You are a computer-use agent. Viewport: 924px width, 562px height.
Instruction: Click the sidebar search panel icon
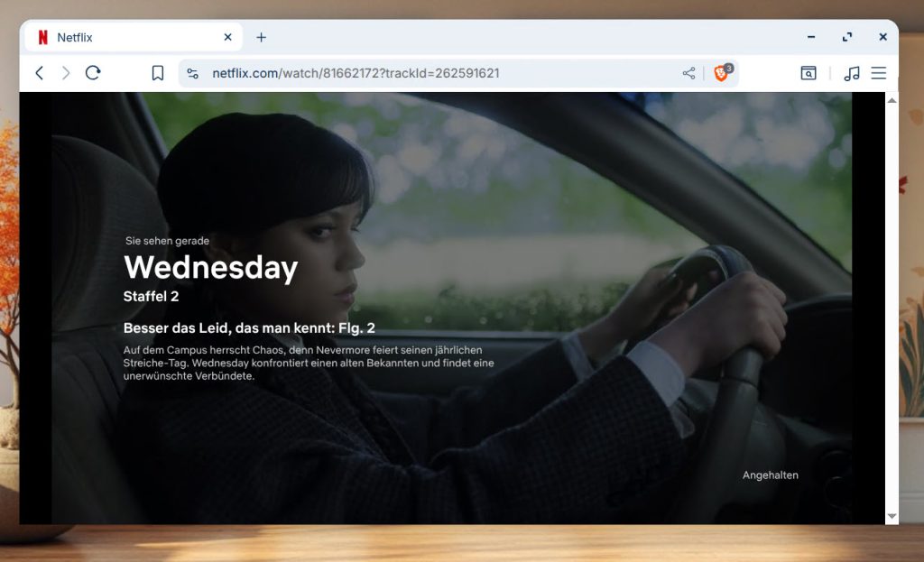[808, 73]
